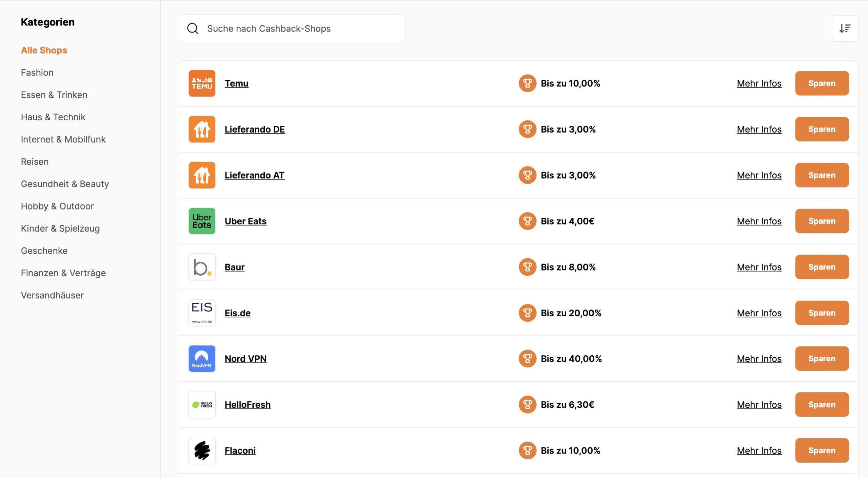Choose the Versandhäuser category
The width and height of the screenshot is (868, 478).
coord(52,295)
